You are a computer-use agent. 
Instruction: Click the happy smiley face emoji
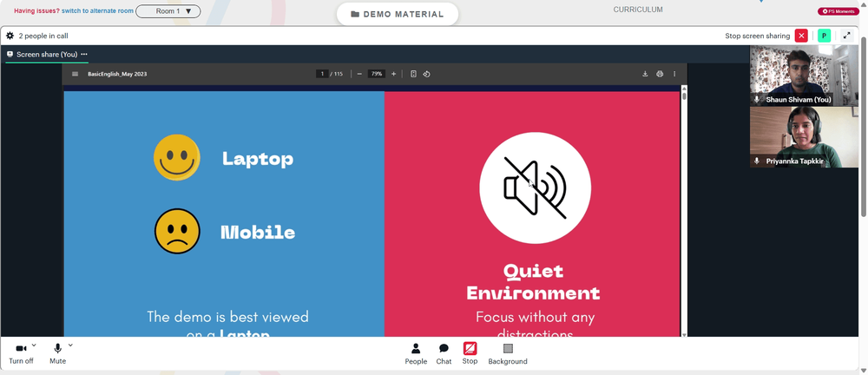(x=176, y=157)
